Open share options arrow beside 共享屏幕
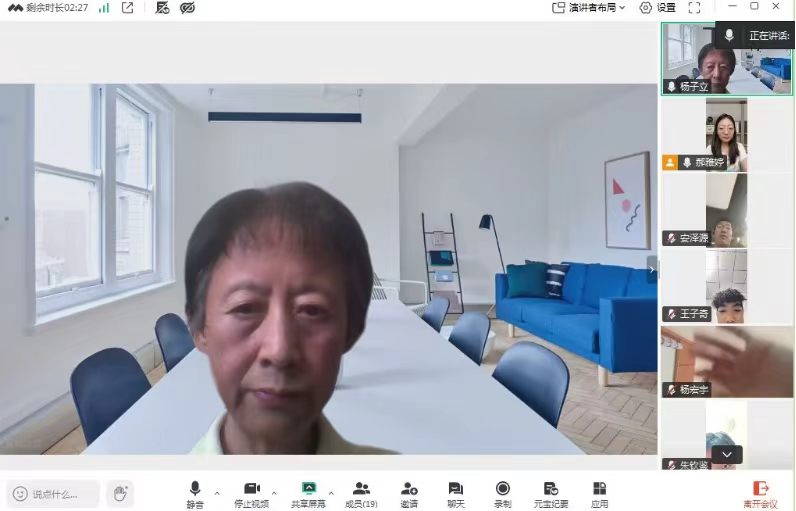This screenshot has width=796, height=511. point(331,493)
